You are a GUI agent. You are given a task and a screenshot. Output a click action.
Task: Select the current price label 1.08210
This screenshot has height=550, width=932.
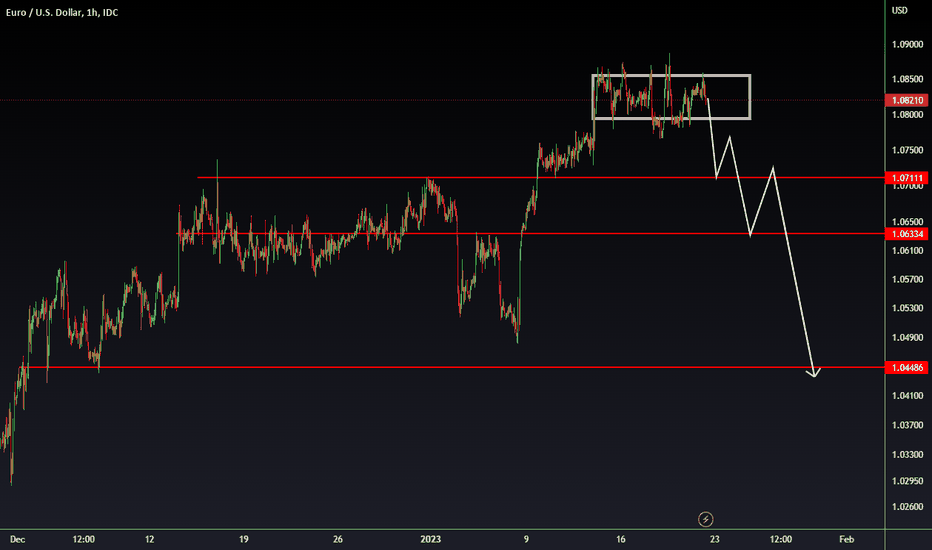coord(906,100)
